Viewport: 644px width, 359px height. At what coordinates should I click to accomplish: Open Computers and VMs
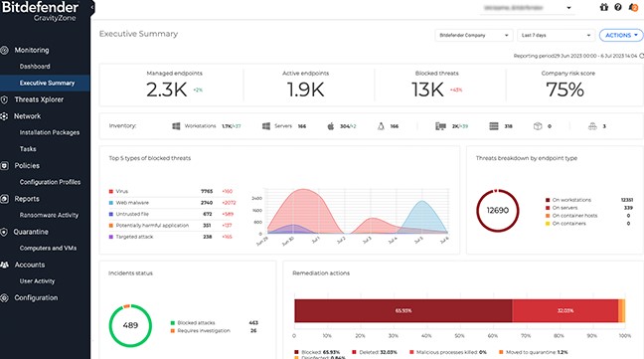48,248
